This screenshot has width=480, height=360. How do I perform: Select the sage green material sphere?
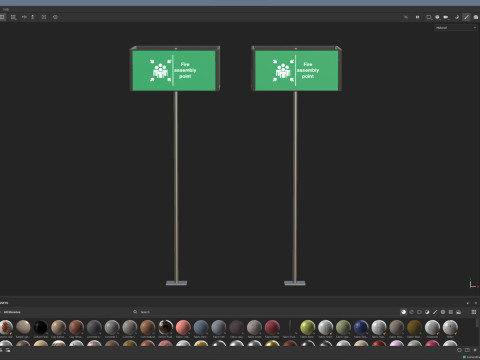coord(343,327)
